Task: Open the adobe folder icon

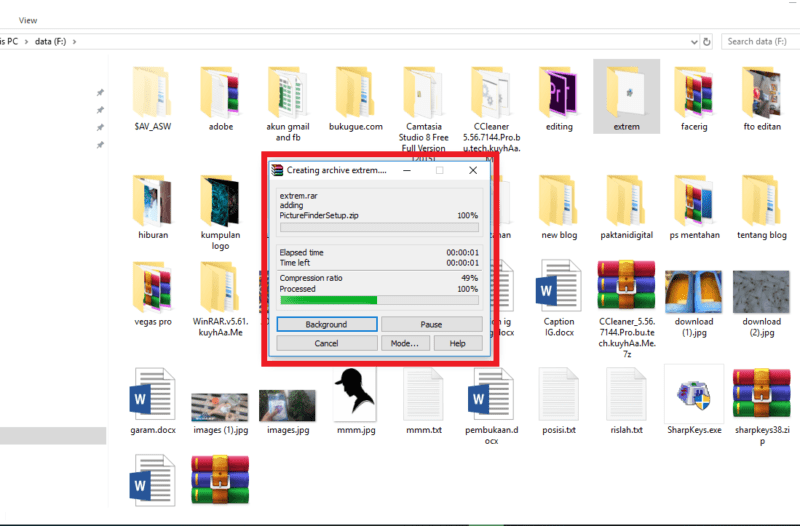Action: 220,92
